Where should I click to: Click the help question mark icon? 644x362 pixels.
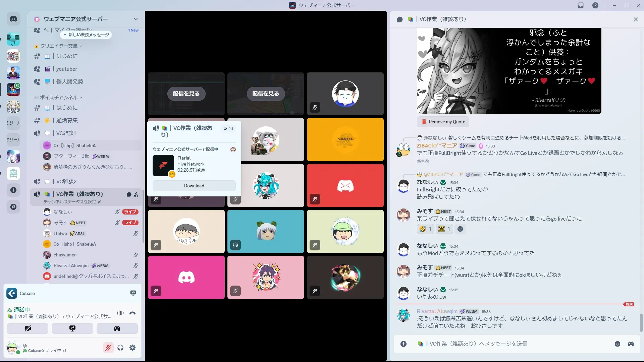(x=595, y=5)
